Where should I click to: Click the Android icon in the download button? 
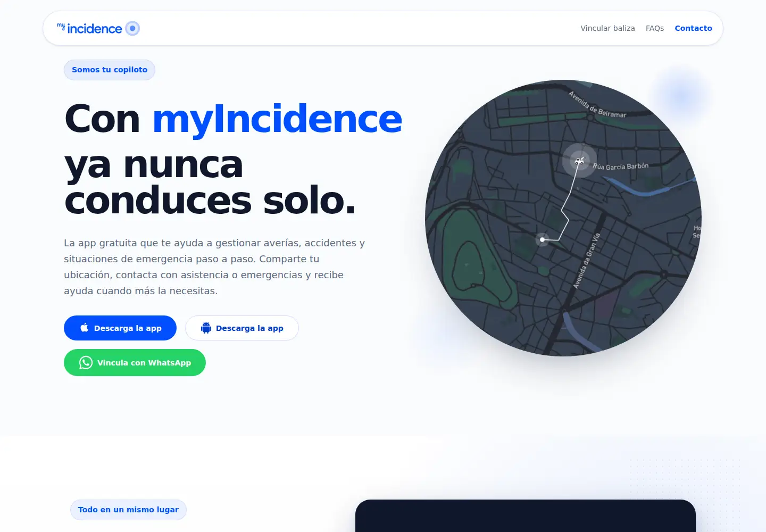click(206, 328)
